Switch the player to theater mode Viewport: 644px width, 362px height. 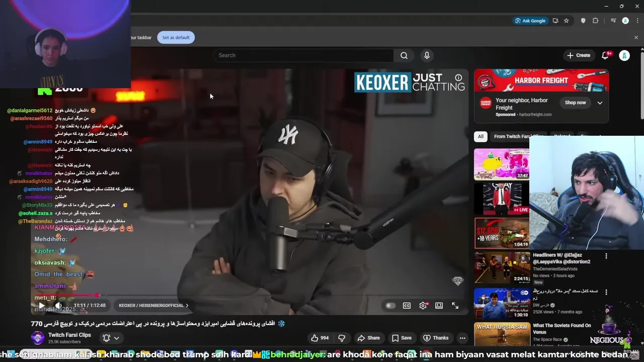point(439,305)
